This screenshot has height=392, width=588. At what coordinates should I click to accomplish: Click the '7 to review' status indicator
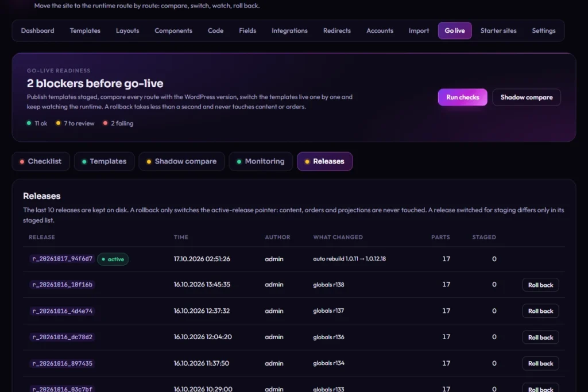(x=75, y=123)
